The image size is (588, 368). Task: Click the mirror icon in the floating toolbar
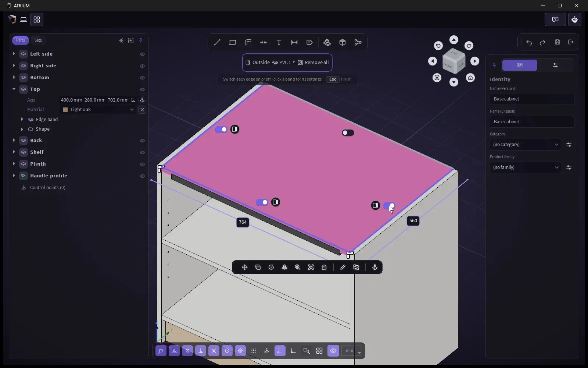pyautogui.click(x=284, y=267)
